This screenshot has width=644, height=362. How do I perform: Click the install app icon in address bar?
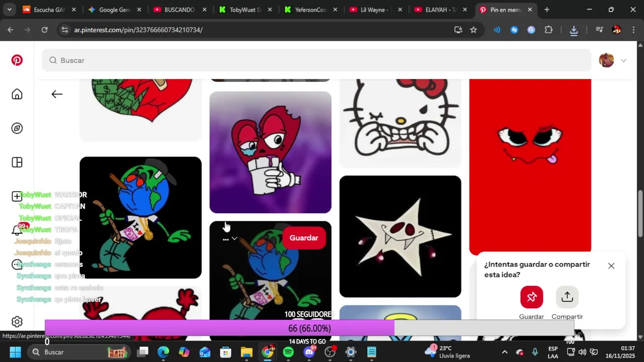tap(458, 30)
